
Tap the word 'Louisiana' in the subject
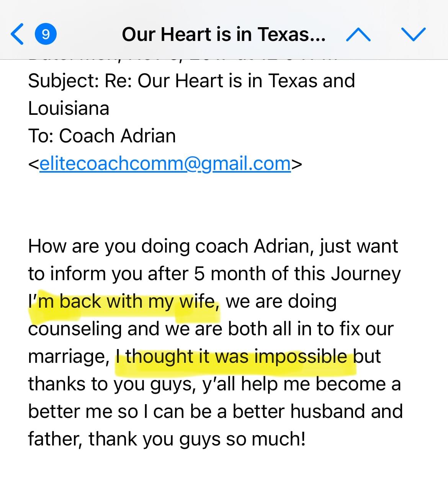click(x=69, y=109)
